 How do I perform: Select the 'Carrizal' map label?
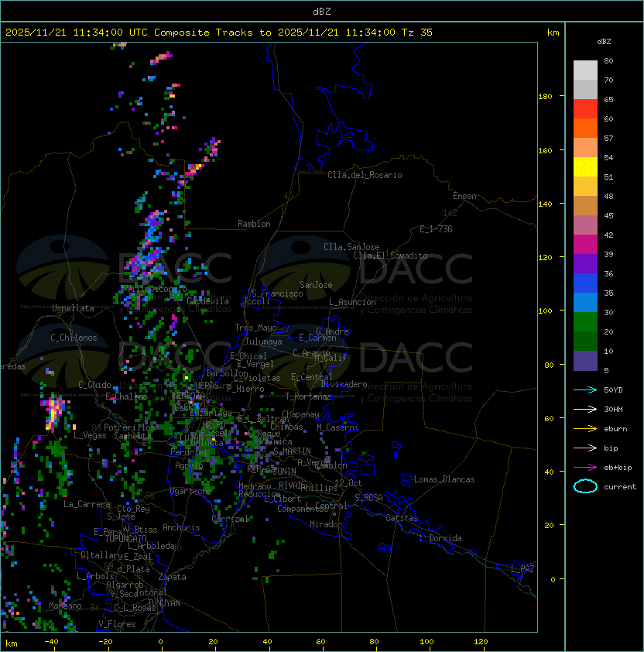(230, 519)
